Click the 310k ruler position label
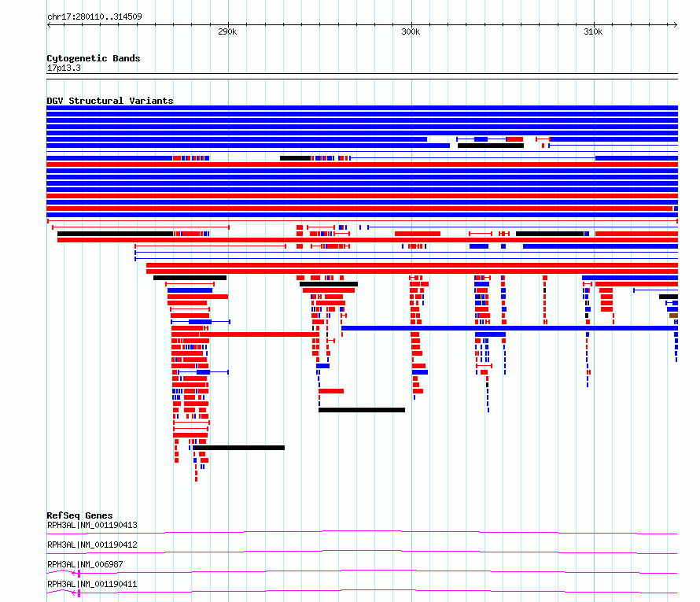The image size is (700, 602). click(593, 31)
